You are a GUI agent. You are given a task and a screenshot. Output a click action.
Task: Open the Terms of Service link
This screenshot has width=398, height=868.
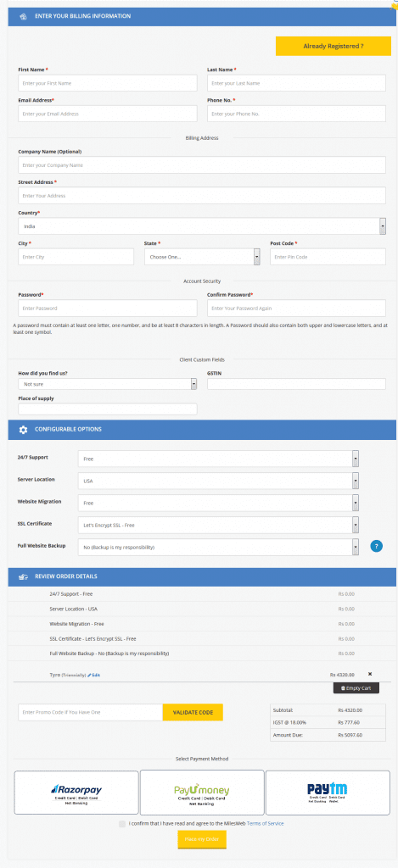point(265,824)
